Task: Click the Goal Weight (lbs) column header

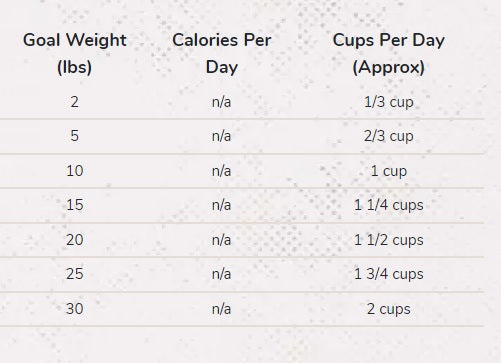Action: tap(75, 53)
